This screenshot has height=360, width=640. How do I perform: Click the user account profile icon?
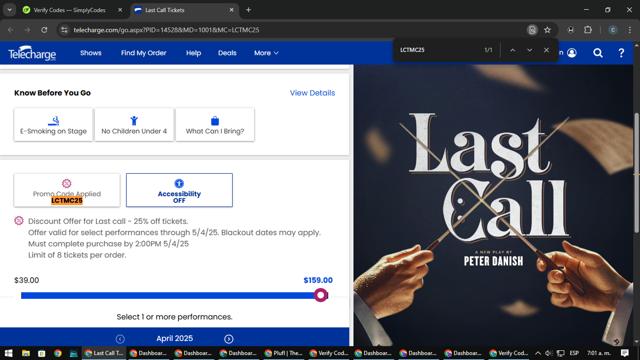[572, 53]
